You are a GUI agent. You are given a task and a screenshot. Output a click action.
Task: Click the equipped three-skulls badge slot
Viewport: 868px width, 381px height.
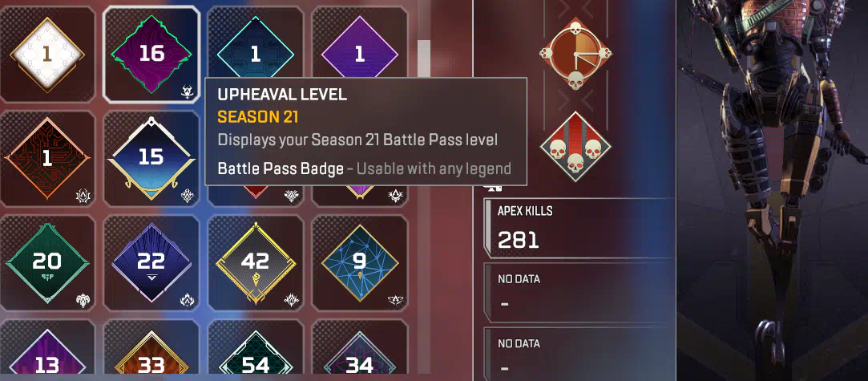point(575,148)
